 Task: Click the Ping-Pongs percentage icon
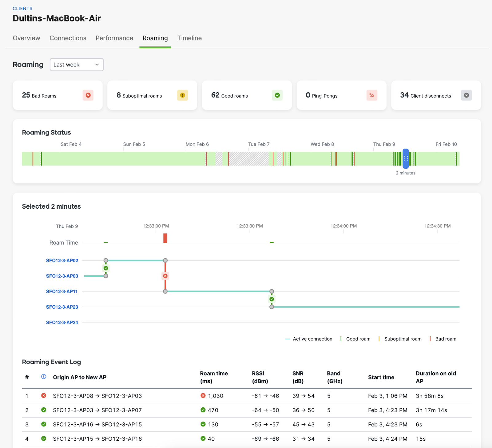click(x=372, y=95)
